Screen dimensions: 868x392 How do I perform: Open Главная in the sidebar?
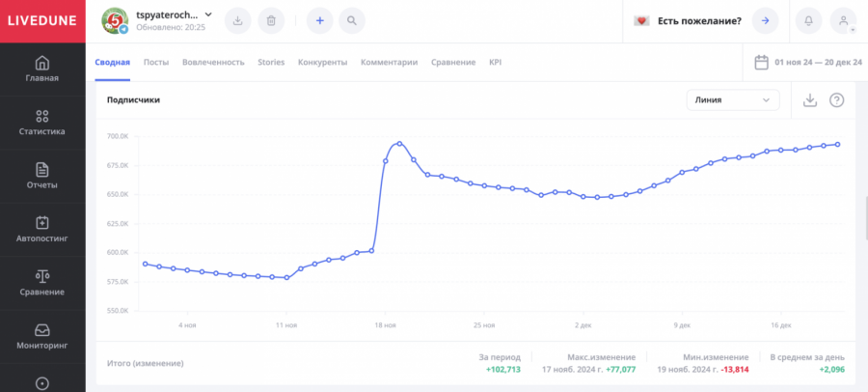[x=41, y=69]
